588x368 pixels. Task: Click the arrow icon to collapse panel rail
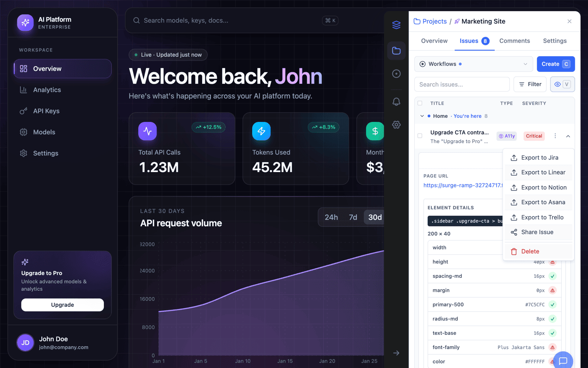tap(396, 353)
